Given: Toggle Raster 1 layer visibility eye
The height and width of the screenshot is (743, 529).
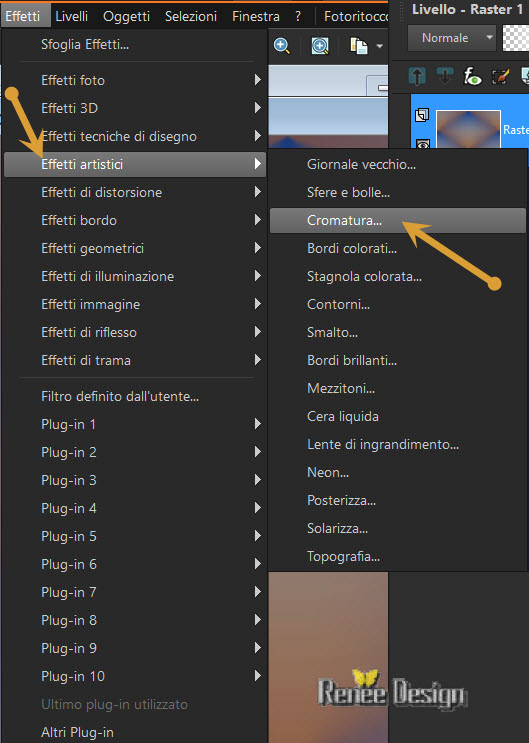Looking at the screenshot, I should (x=423, y=144).
